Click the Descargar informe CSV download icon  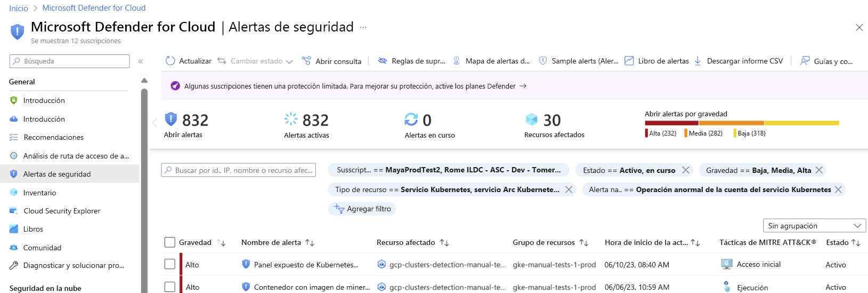coord(697,61)
